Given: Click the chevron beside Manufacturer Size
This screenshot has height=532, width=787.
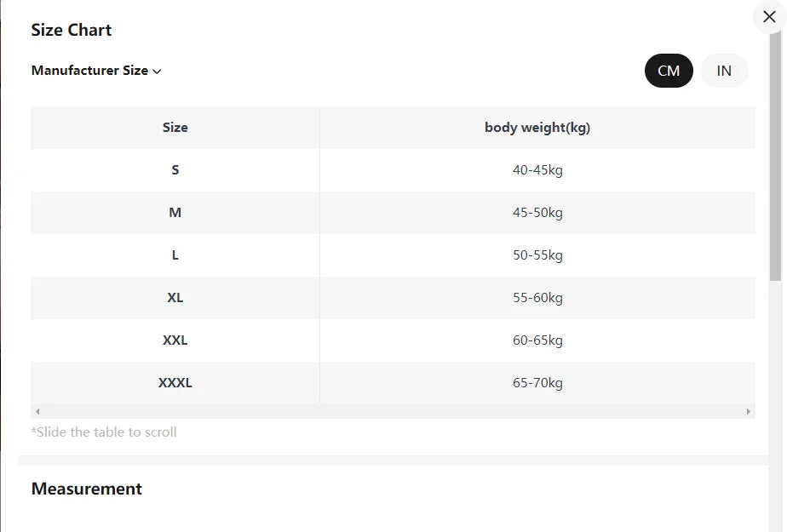Looking at the screenshot, I should [x=157, y=72].
